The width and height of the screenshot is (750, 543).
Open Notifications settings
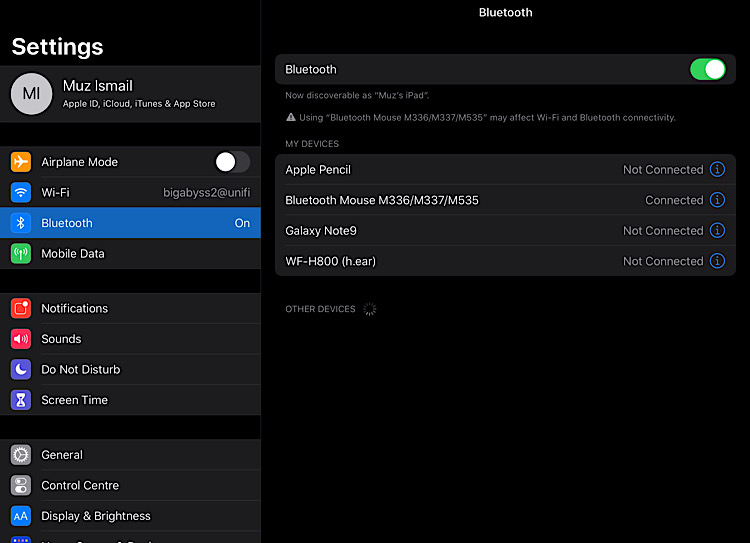[130, 309]
